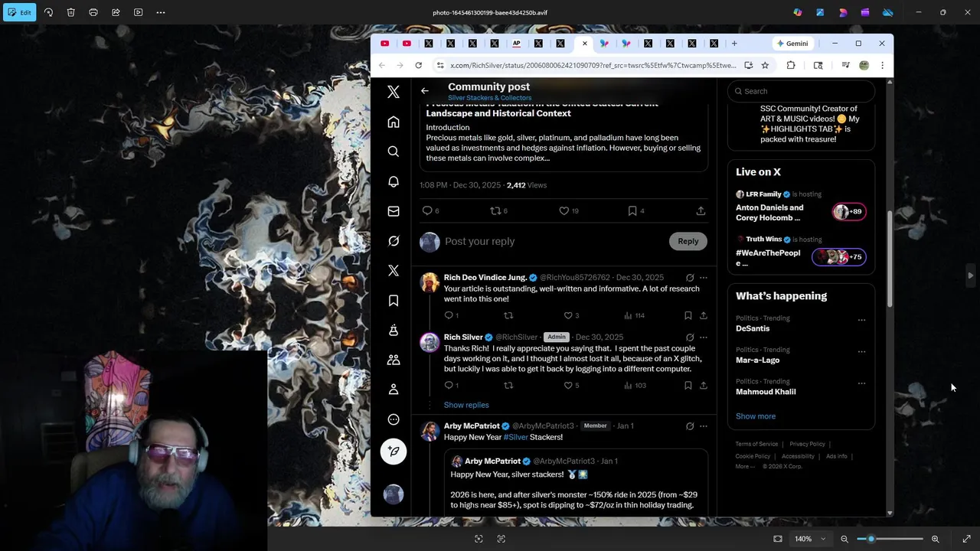Open Communities in X sidebar
The height and width of the screenshot is (551, 980).
(x=394, y=360)
